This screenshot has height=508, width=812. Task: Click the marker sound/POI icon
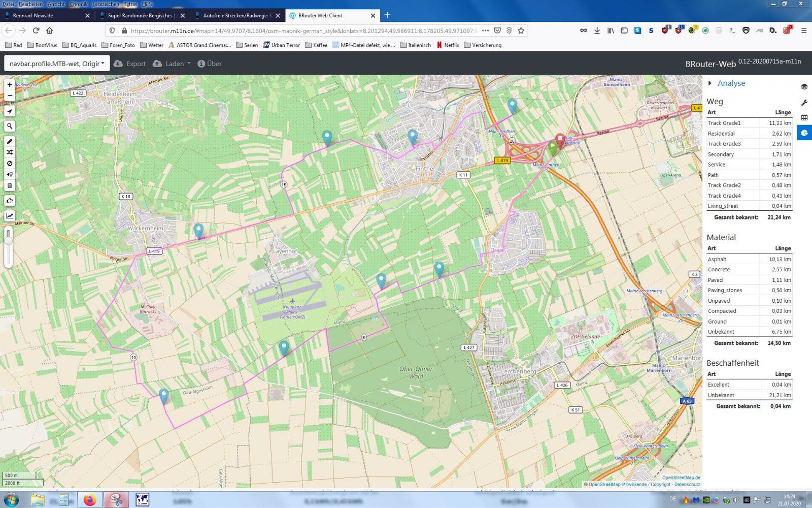click(10, 175)
